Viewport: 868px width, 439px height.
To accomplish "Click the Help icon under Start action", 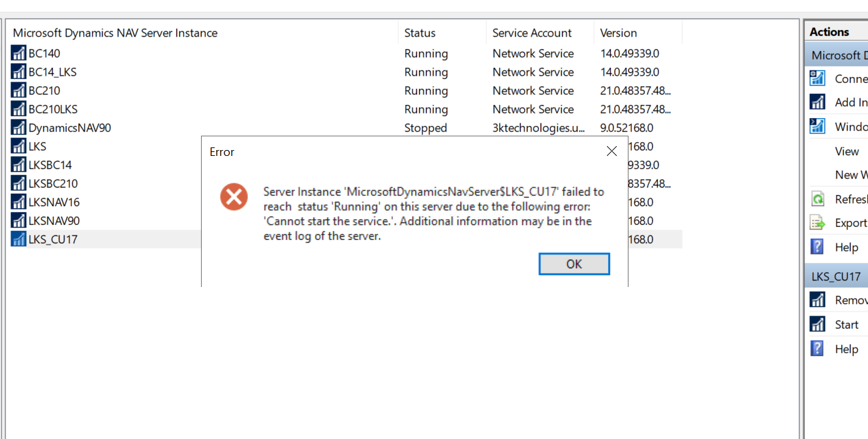I will coord(817,349).
